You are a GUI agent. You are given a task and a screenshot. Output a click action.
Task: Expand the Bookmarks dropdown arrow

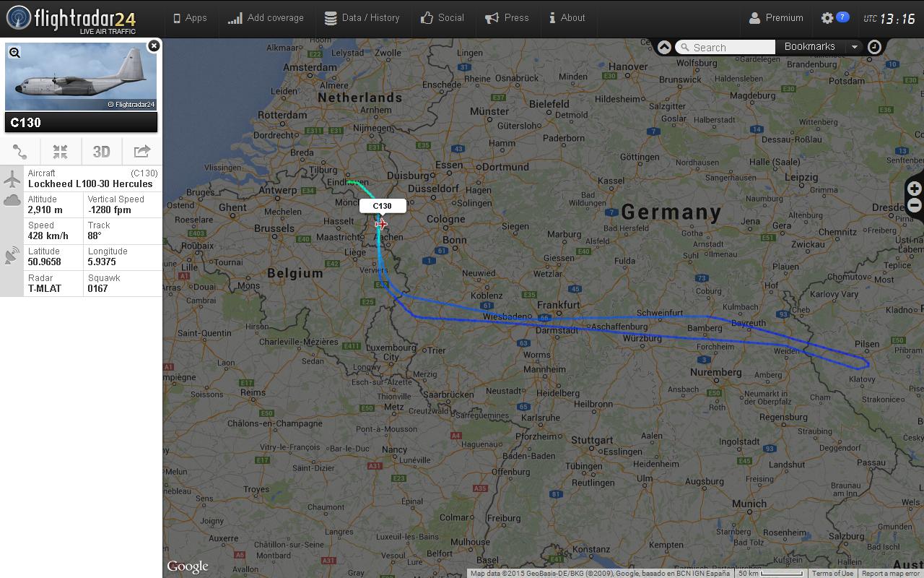click(855, 47)
